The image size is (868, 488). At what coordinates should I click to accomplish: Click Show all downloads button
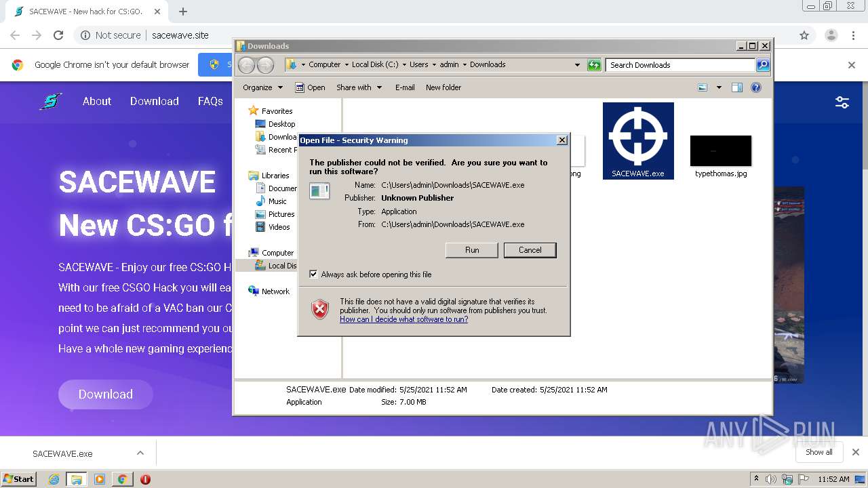coord(819,452)
